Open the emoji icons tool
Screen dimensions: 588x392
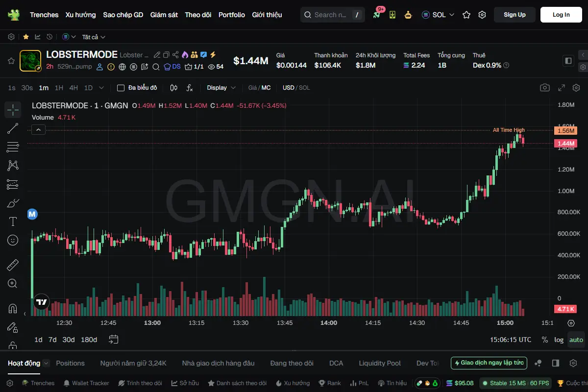coord(13,240)
